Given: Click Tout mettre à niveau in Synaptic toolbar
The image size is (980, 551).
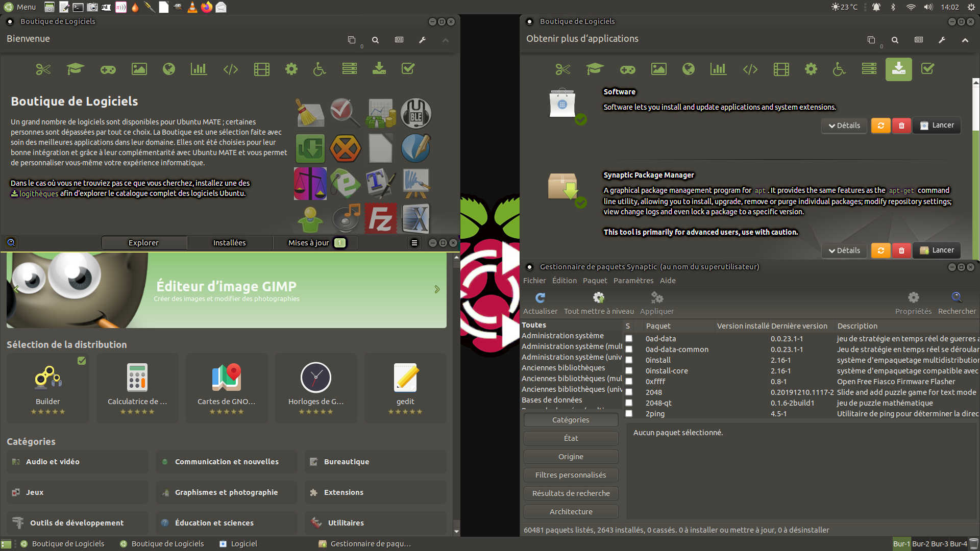Looking at the screenshot, I should tap(599, 303).
